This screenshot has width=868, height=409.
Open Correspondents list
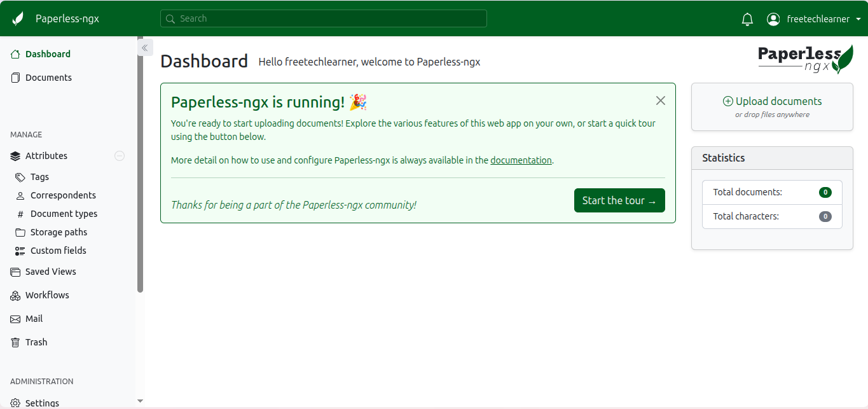(x=63, y=195)
